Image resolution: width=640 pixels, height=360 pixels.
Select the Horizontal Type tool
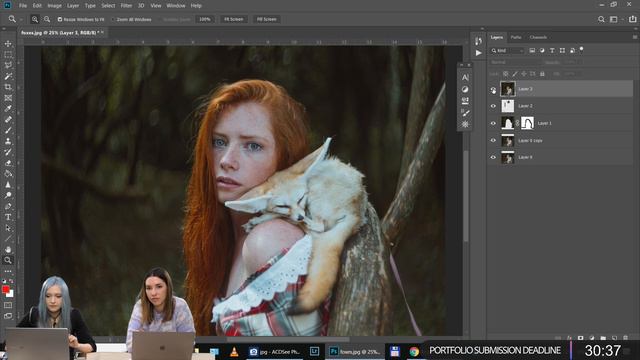click(8, 217)
